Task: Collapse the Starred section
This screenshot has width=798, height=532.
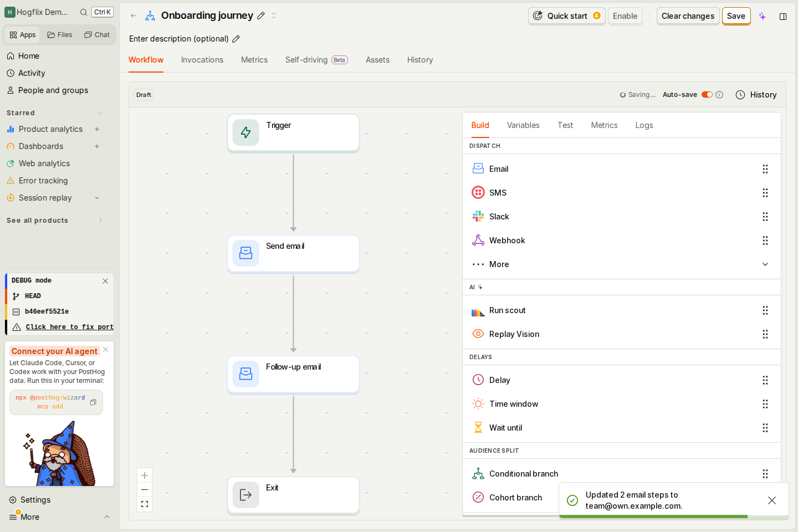Action: point(100,113)
